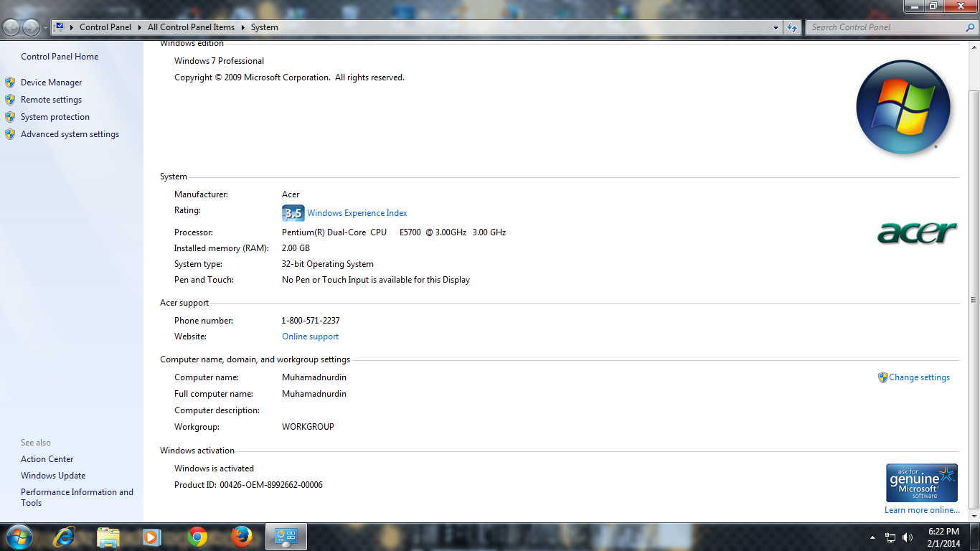This screenshot has width=980, height=551.
Task: Click the WORKGROUP value text
Action: pyautogui.click(x=308, y=427)
